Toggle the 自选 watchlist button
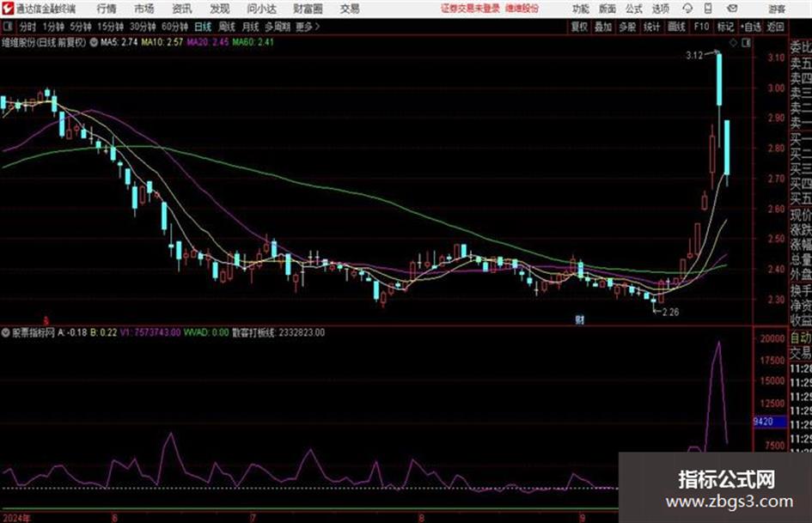Viewport: 812px width, 523px height. pos(751,27)
